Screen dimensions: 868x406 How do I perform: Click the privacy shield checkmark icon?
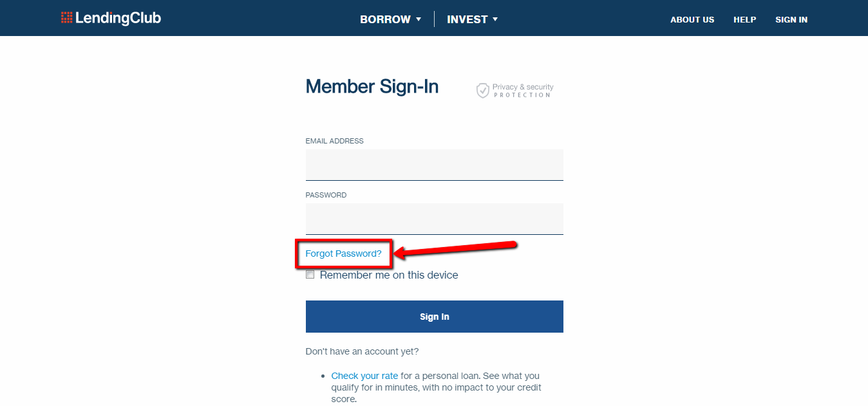pyautogui.click(x=482, y=90)
